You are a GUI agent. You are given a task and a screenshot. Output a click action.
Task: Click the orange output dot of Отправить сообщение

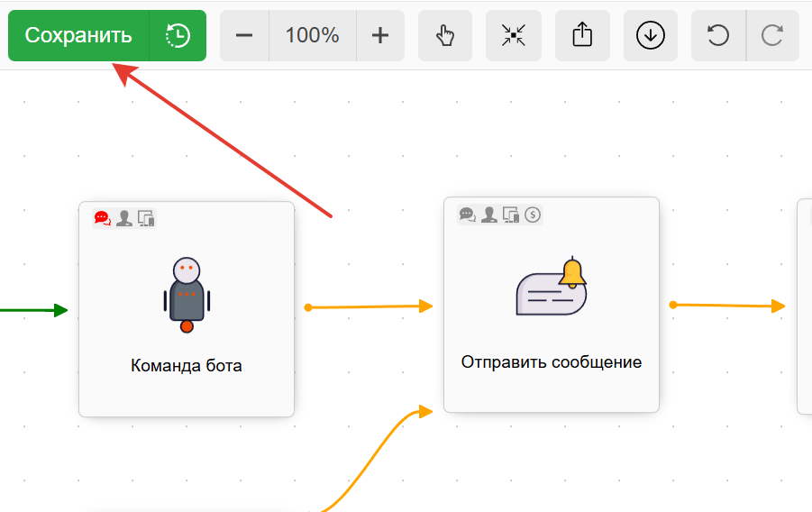673,305
